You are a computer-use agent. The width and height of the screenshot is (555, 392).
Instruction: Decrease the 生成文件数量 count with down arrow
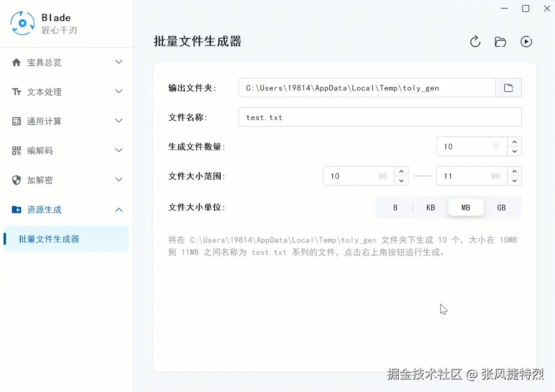tap(514, 152)
